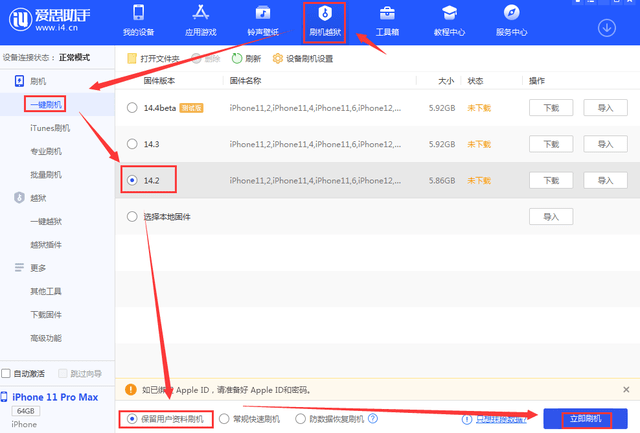Click the 测试版 beta badge
The image size is (640, 433).
(x=191, y=108)
